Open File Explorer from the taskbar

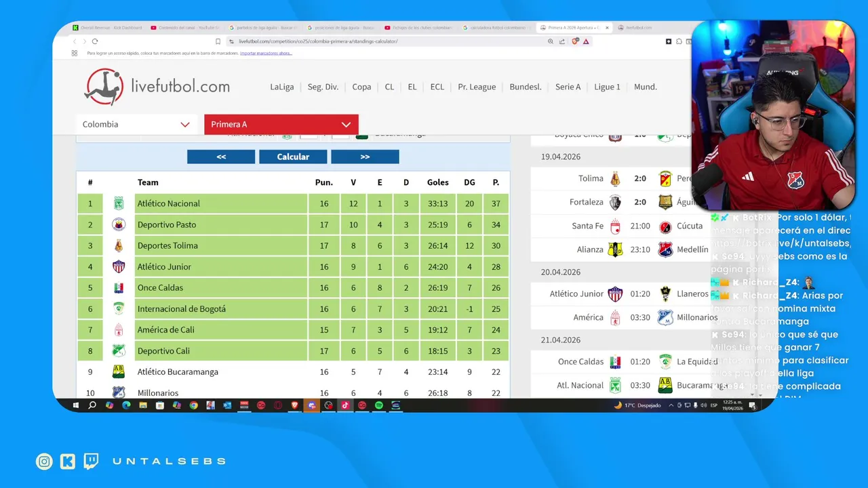pos(143,405)
